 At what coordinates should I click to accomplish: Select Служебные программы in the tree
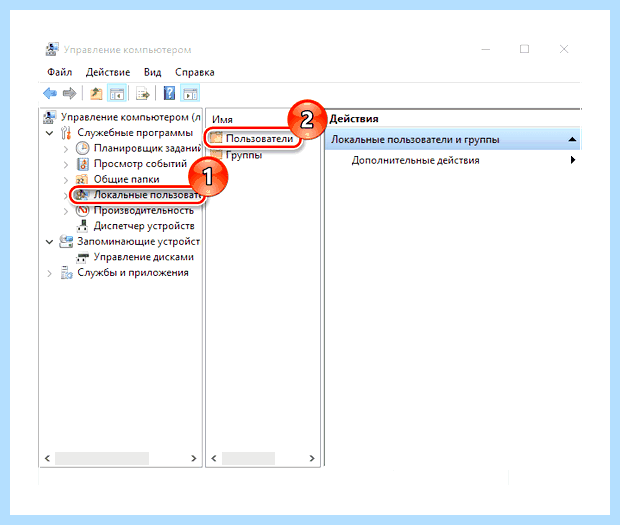[135, 132]
